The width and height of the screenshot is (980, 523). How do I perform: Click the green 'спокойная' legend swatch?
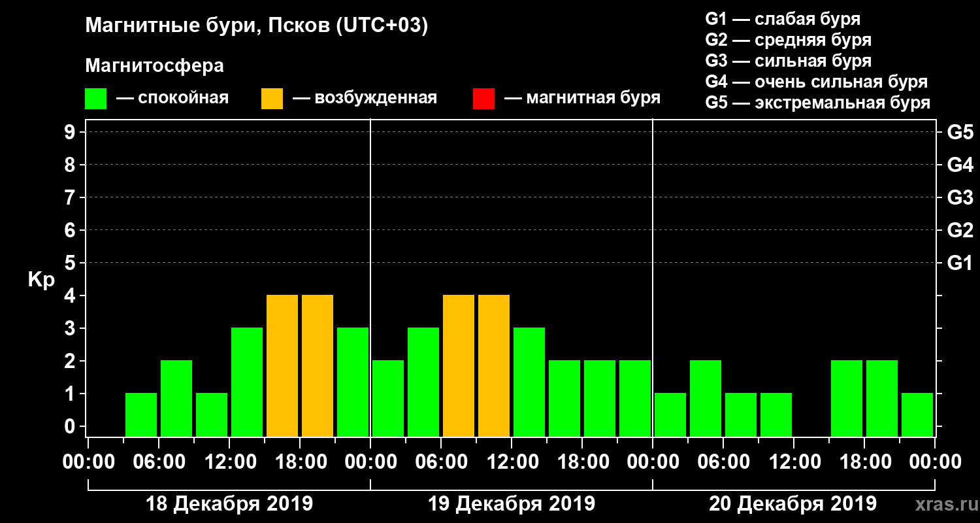(95, 99)
